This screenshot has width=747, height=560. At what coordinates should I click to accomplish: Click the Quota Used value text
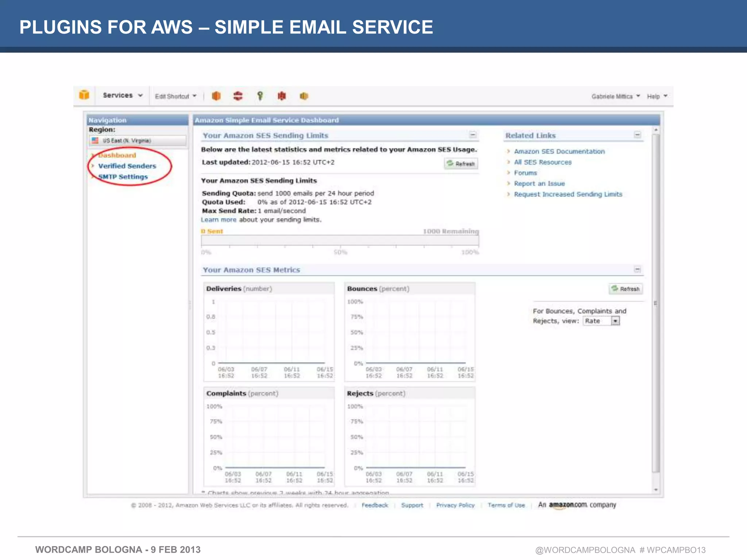tap(314, 202)
